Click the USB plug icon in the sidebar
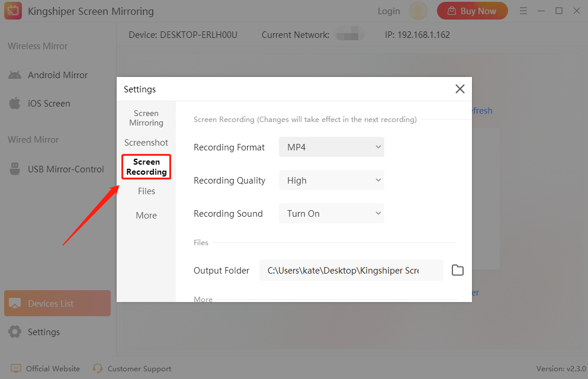 click(15, 169)
